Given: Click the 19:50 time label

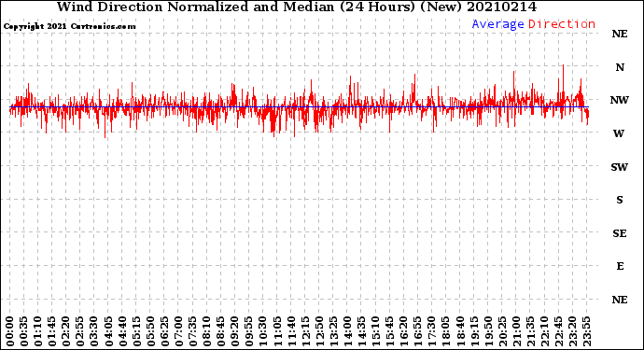Looking at the screenshot, I should coord(488,331).
